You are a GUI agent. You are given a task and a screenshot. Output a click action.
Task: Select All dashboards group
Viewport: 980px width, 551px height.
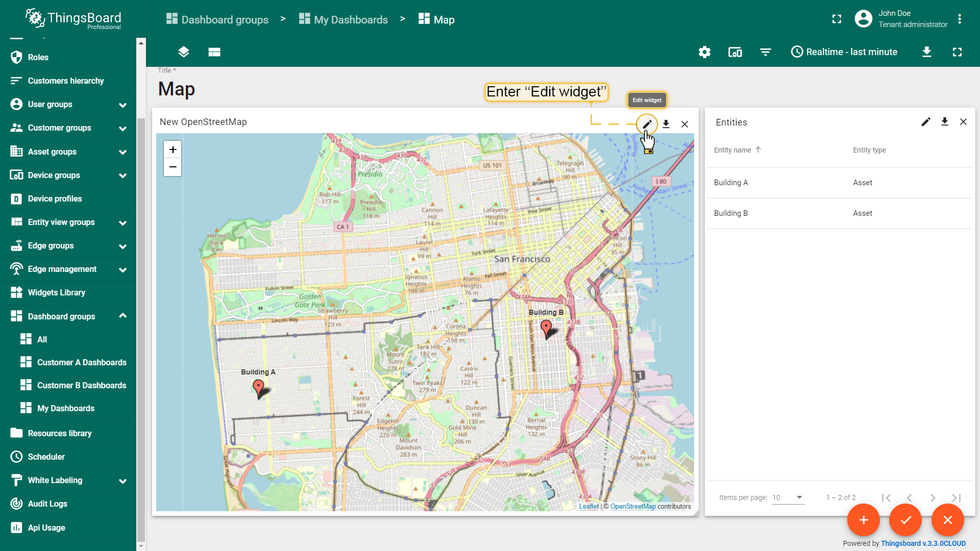coord(68,339)
